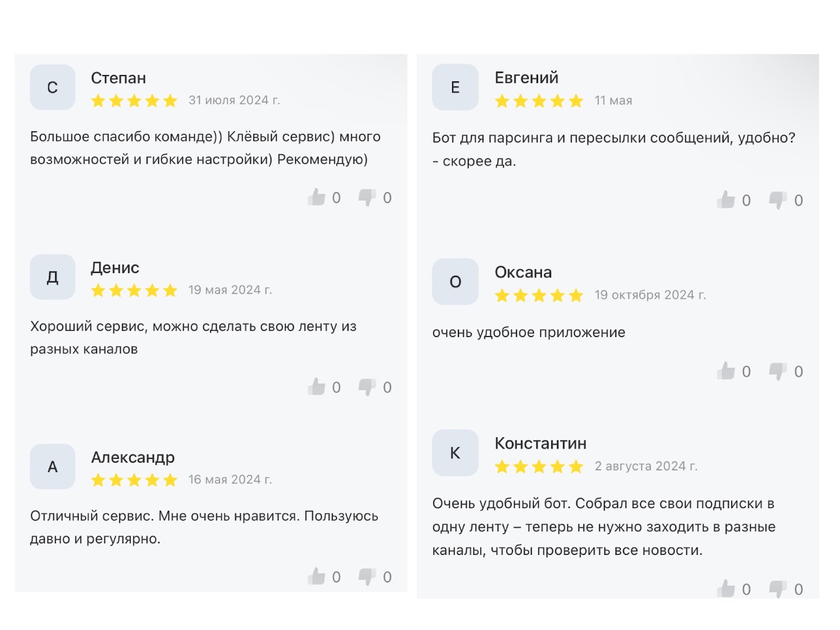Click Константин's avatar with letter К

pos(455,453)
